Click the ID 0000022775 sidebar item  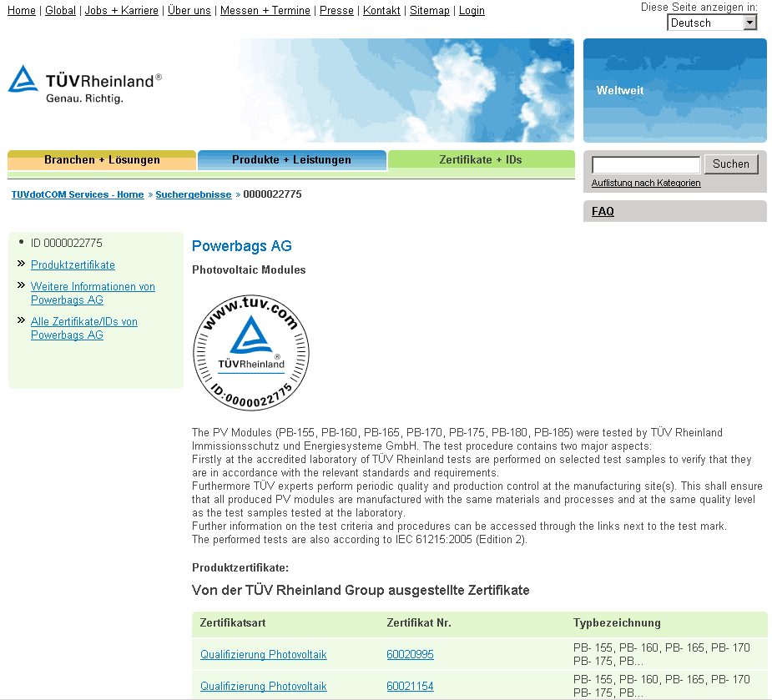[67, 243]
